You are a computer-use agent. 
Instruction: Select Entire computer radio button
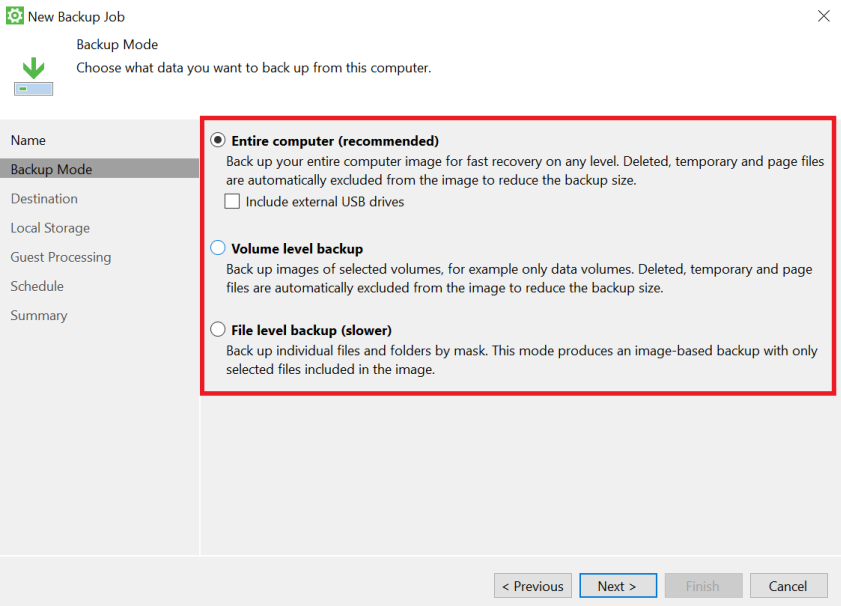(x=218, y=141)
